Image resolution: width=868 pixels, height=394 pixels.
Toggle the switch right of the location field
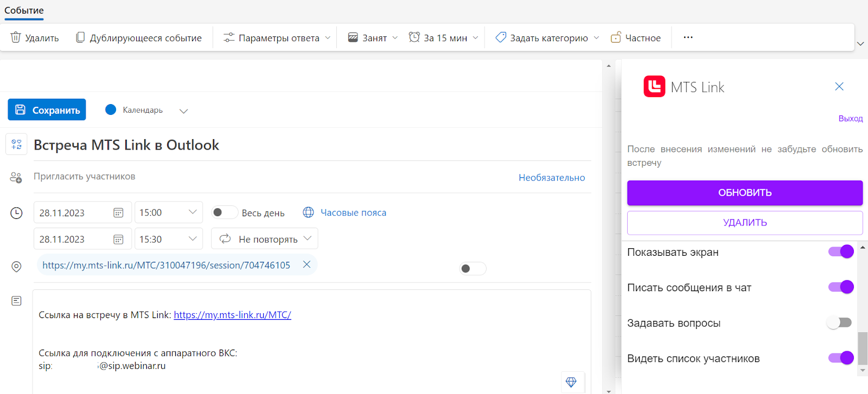tap(473, 268)
